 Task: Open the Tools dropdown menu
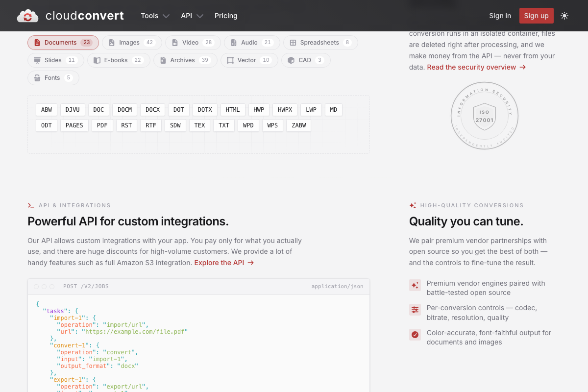[x=155, y=16]
